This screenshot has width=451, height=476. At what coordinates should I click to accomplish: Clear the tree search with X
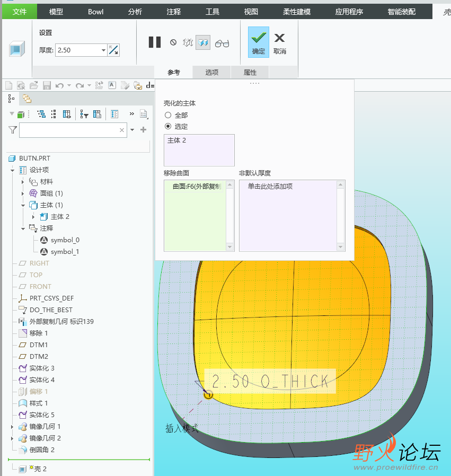(x=122, y=130)
